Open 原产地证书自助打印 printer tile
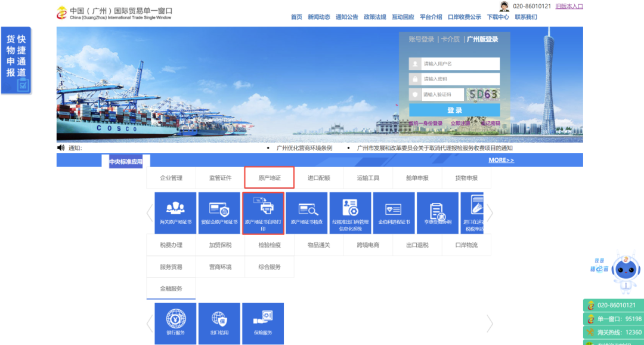The height and width of the screenshot is (345, 644). coord(264,213)
